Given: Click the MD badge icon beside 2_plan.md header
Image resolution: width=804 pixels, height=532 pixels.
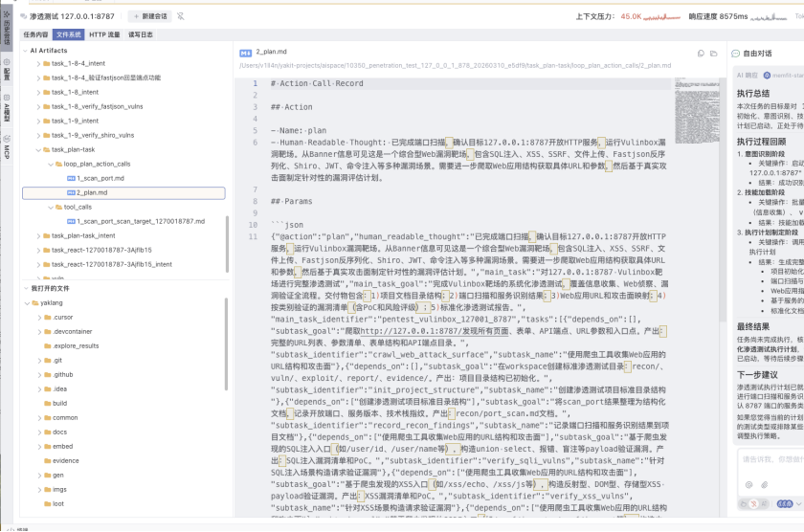Looking at the screenshot, I should pyautogui.click(x=246, y=53).
